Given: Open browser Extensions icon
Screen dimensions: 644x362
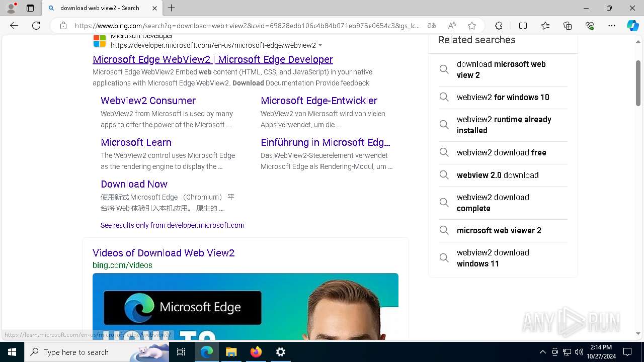Looking at the screenshot, I should point(499,26).
